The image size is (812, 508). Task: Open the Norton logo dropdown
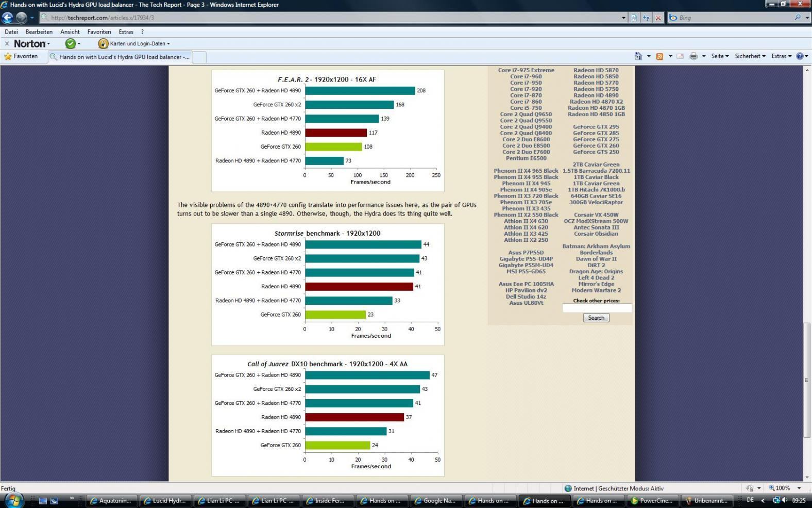[x=32, y=44]
